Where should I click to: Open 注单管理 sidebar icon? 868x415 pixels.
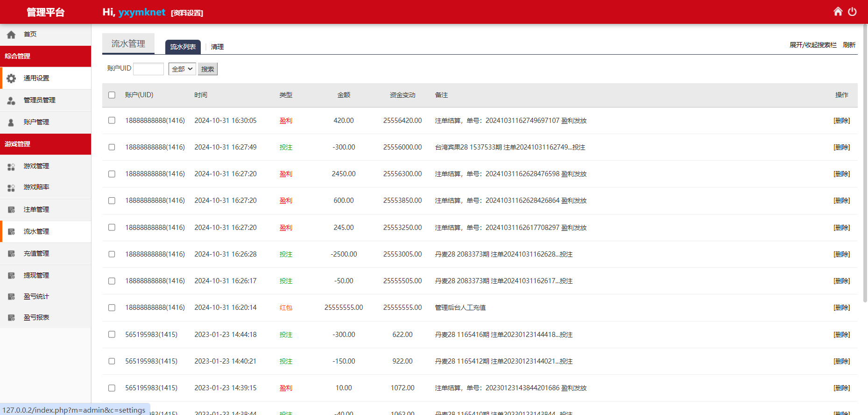click(x=11, y=209)
